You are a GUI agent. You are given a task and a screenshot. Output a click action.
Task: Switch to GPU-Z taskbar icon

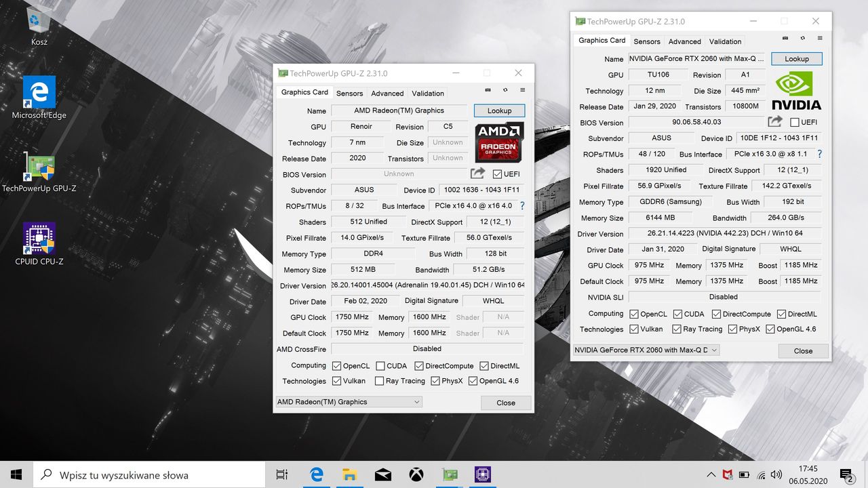[449, 474]
